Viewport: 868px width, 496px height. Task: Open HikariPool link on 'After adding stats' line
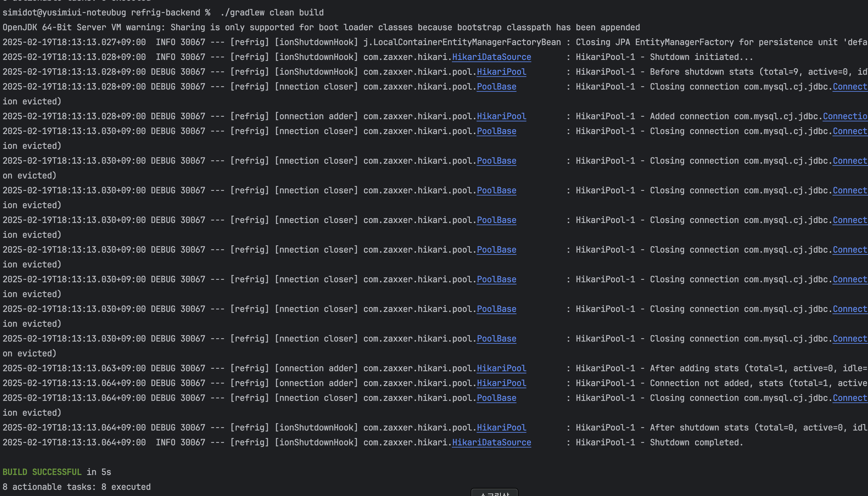tap(501, 368)
